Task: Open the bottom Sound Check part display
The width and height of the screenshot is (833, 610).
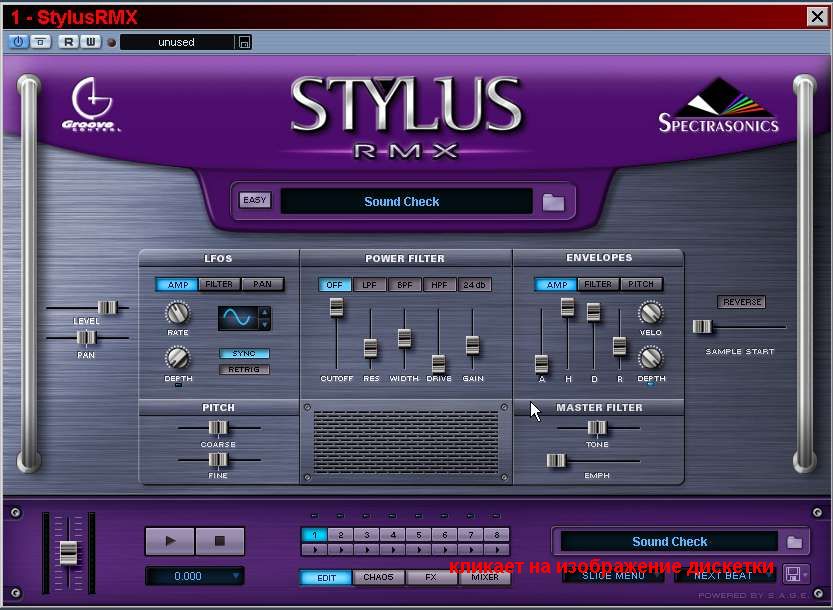Action: [x=669, y=541]
